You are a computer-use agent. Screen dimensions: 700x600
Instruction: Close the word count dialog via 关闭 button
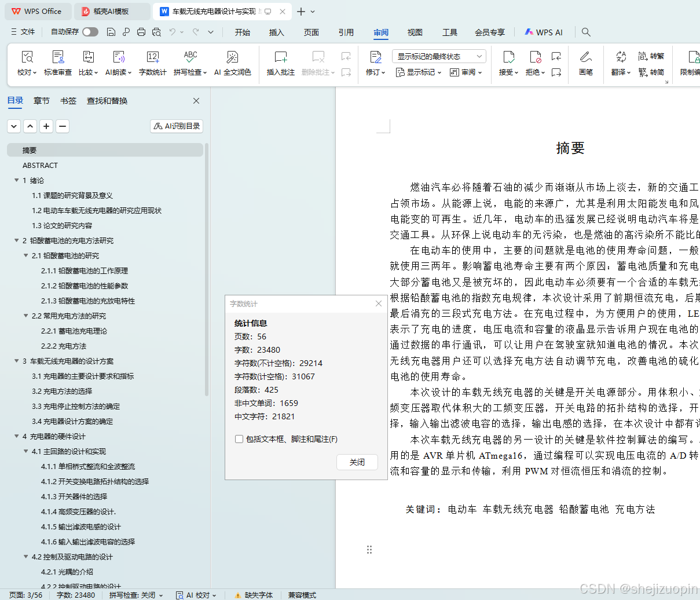[x=357, y=462]
